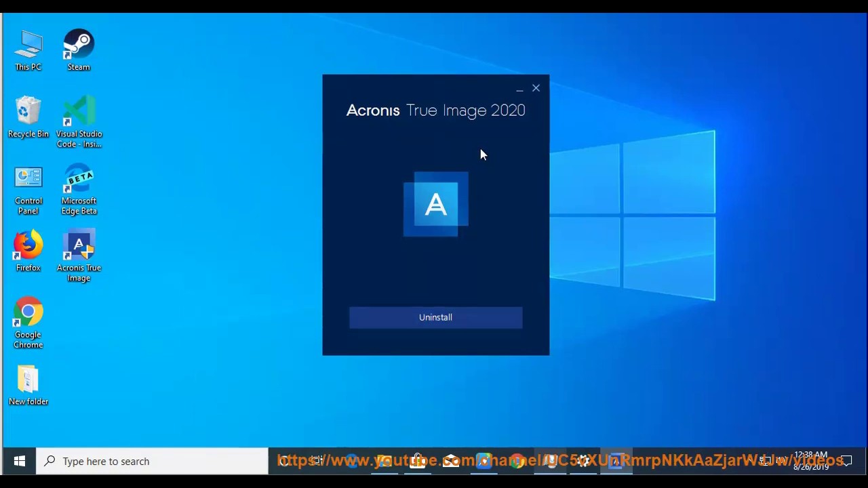Select the Acronis True Image desktop shortcut
This screenshot has height=488, width=868.
79,256
